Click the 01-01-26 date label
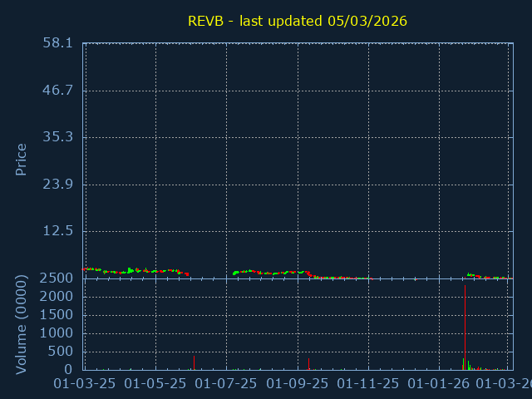This screenshot has width=532, height=399. (x=439, y=383)
